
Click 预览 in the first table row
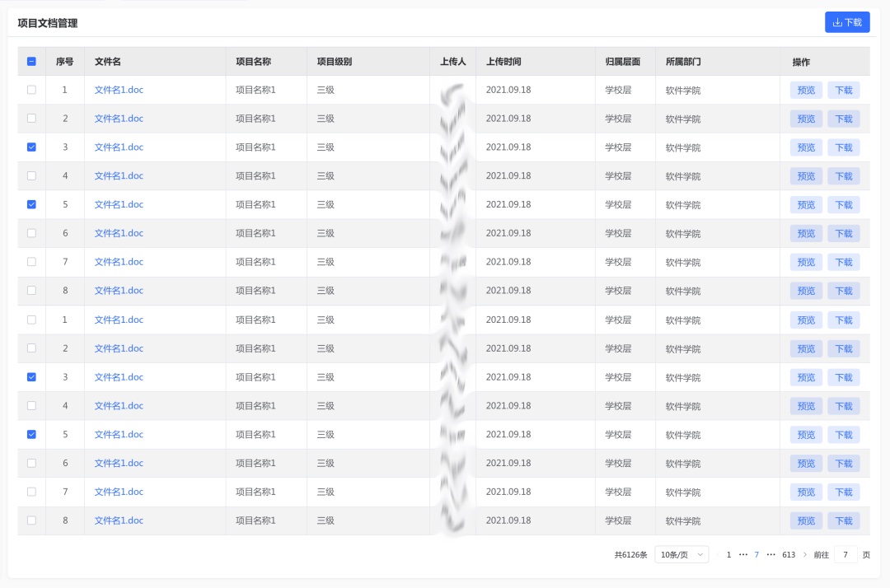pos(806,90)
